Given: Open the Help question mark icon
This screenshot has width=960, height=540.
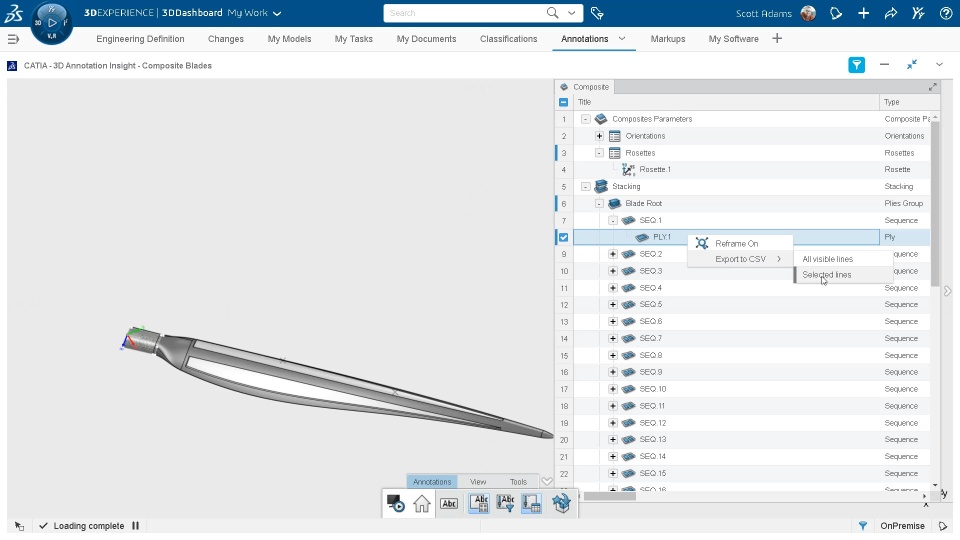Looking at the screenshot, I should click(945, 13).
